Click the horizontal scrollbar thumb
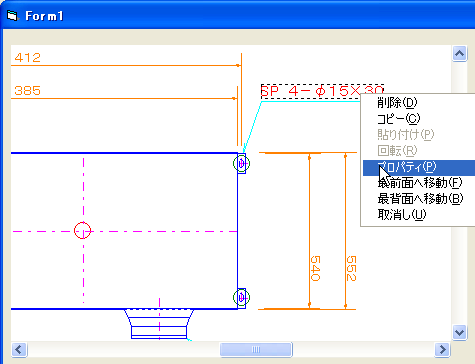Viewport: 475px width, 364px height. (x=256, y=350)
